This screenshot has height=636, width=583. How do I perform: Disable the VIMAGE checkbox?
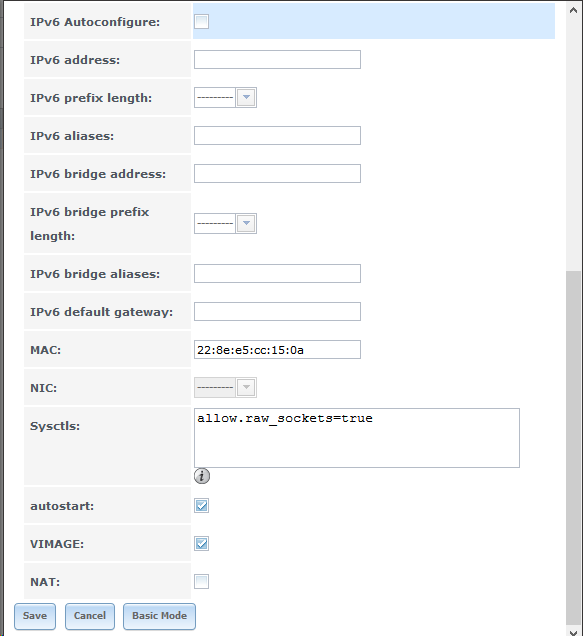(x=201, y=544)
